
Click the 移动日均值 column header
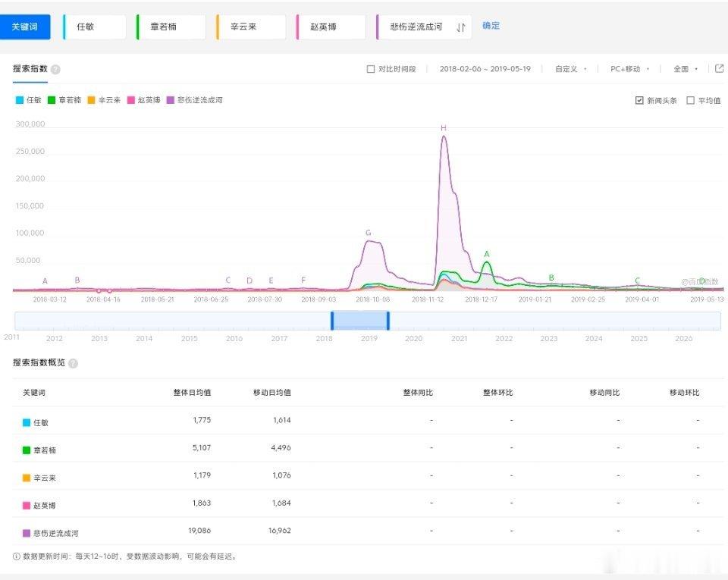(x=272, y=393)
